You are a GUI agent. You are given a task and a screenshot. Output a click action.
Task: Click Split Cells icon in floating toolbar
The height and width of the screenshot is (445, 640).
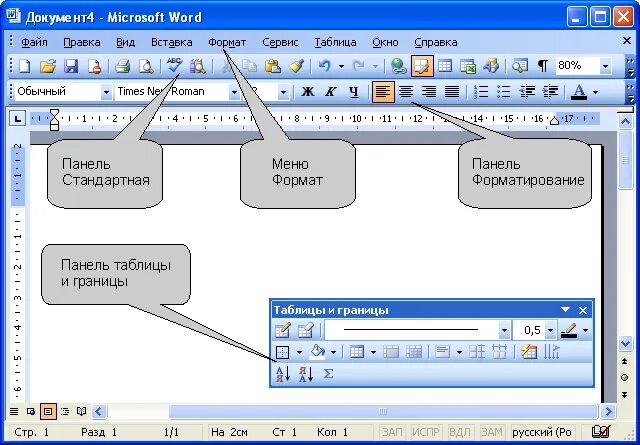413,352
